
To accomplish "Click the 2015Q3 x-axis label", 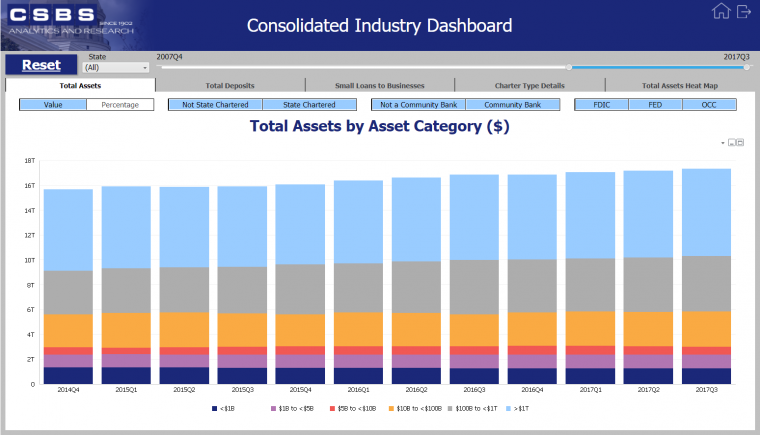I will tap(242, 390).
